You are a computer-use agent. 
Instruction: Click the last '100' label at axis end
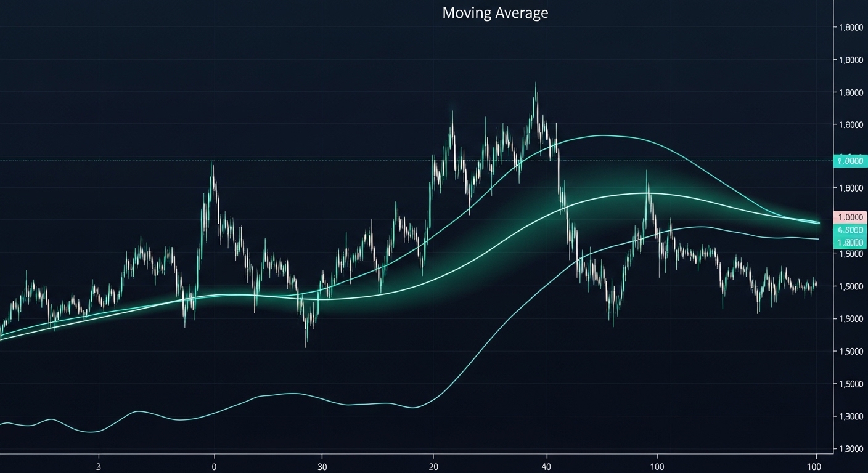click(816, 464)
